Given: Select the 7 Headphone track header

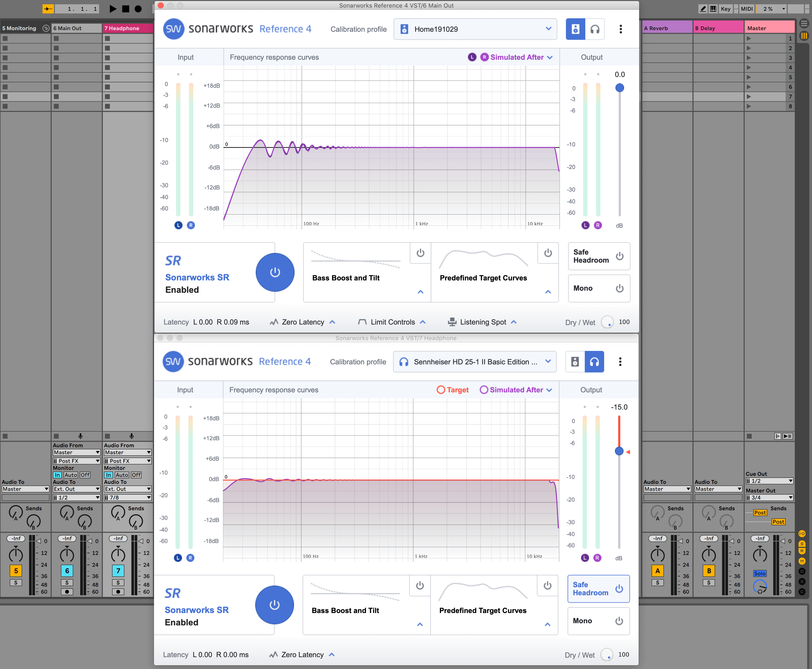Looking at the screenshot, I should (x=127, y=28).
